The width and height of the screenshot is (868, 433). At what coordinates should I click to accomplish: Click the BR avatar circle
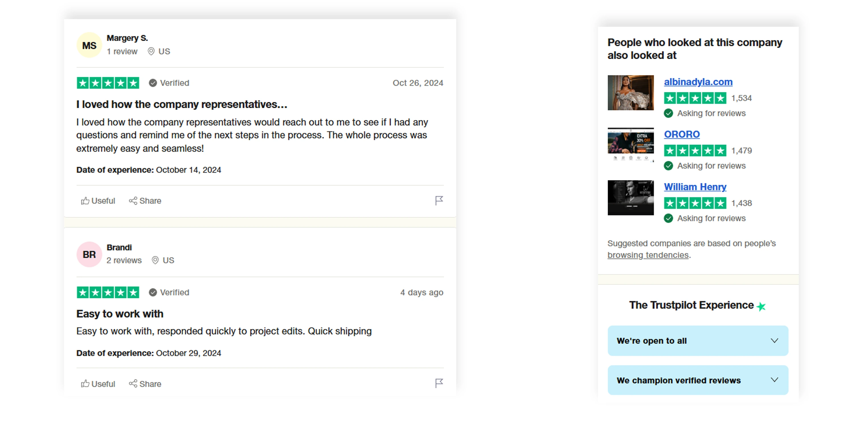click(89, 255)
